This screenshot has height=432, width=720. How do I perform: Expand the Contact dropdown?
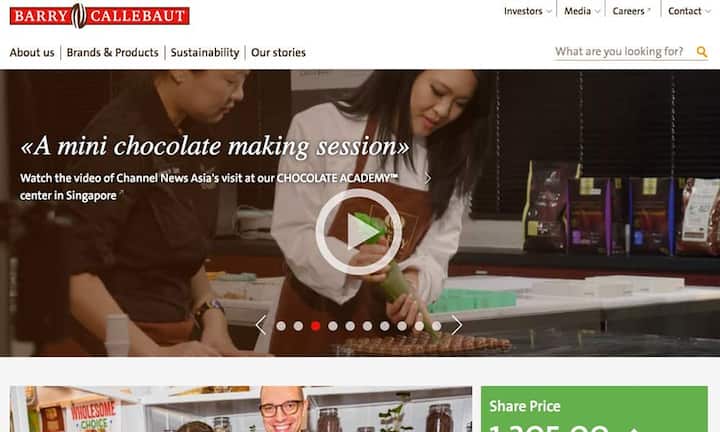coord(689,11)
